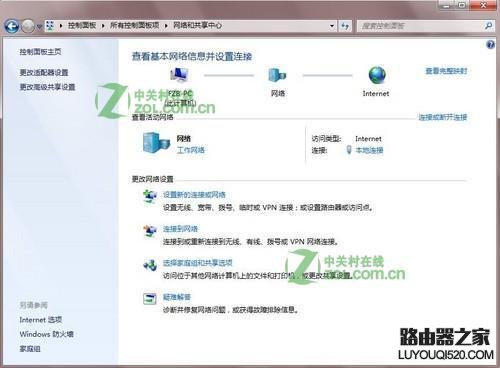
Task: Open 工作网络 network type link
Action: coord(190,150)
